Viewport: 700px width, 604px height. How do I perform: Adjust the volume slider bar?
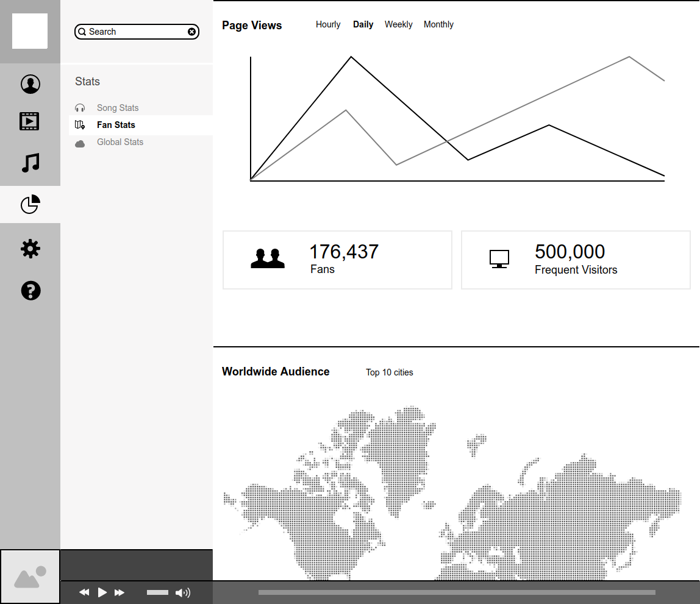coord(157,592)
